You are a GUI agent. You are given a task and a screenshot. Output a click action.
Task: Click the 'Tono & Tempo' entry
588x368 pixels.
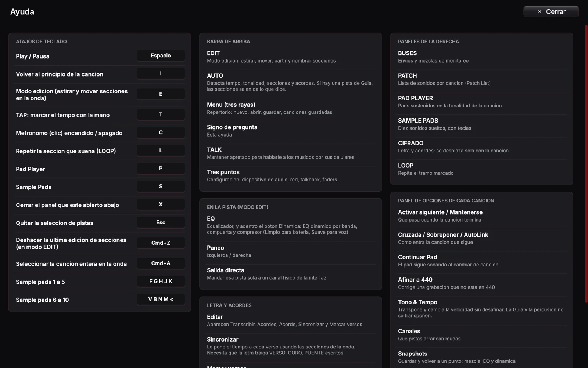click(x=482, y=308)
